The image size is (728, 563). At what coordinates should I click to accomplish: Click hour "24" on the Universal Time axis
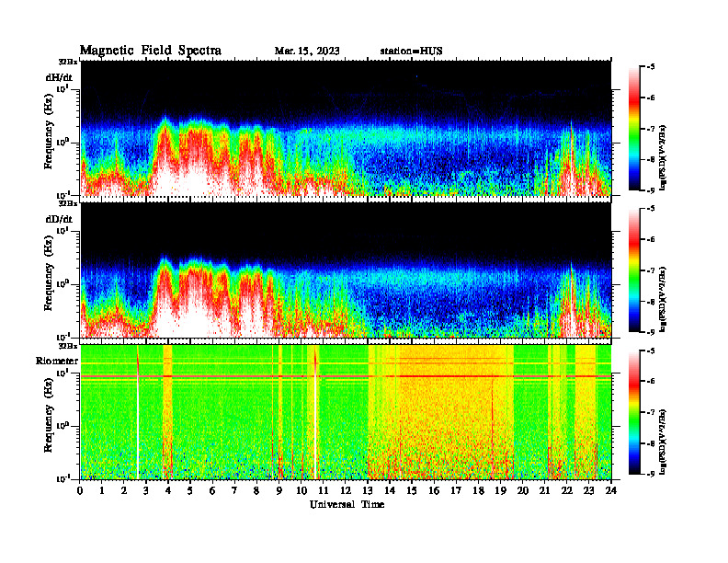coord(611,491)
